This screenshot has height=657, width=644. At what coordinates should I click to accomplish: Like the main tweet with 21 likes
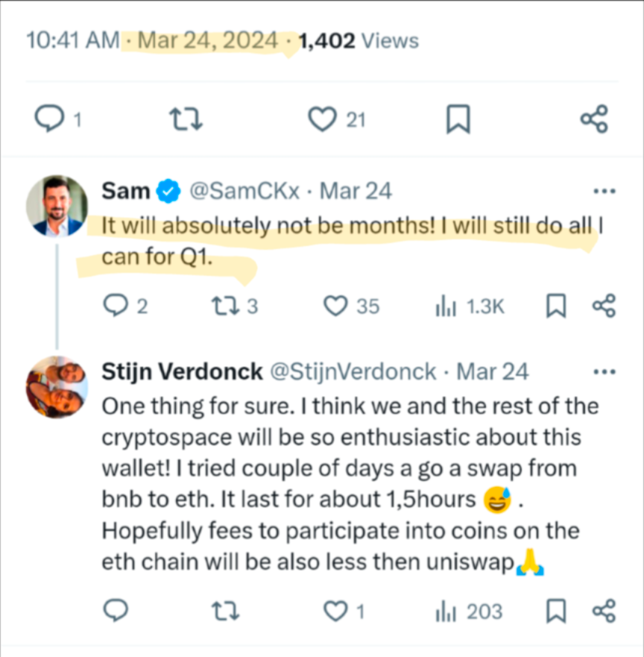pos(323,119)
